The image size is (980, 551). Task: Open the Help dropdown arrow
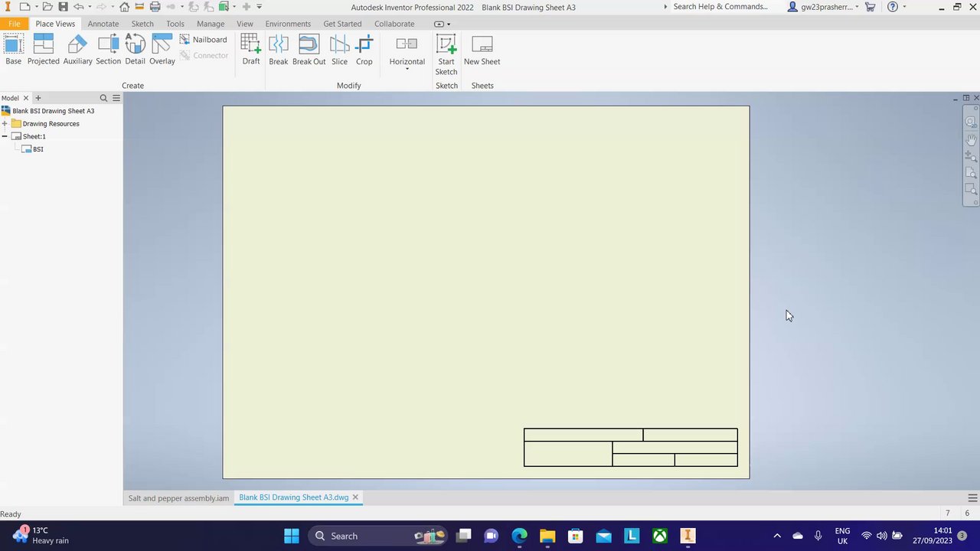[904, 7]
